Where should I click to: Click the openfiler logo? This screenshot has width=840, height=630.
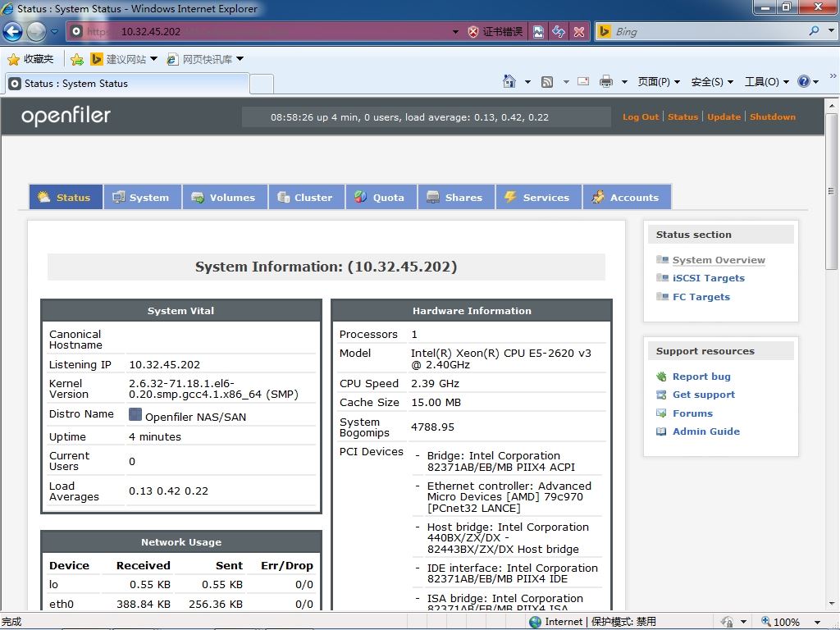point(66,116)
